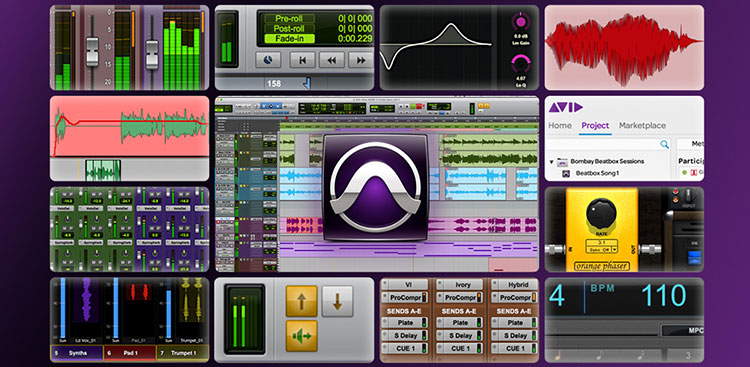Switch to the Marketplace tab
This screenshot has width=750, height=367.
642,125
